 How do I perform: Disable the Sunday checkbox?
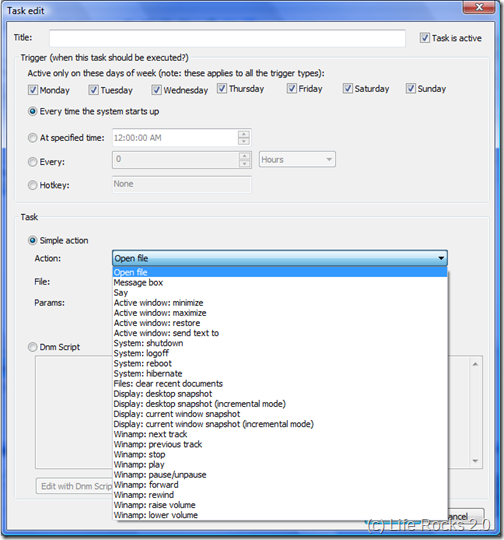pyautogui.click(x=410, y=89)
